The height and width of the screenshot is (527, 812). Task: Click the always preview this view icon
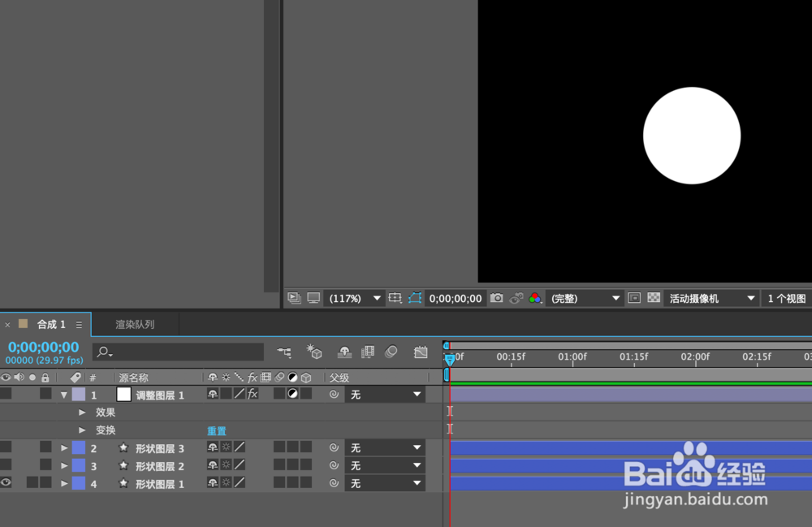[x=294, y=298]
